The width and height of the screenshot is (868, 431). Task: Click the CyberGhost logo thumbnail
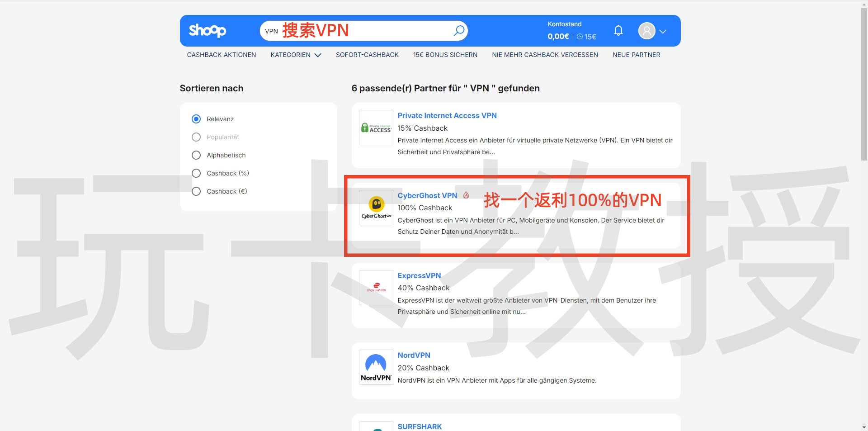(x=376, y=208)
